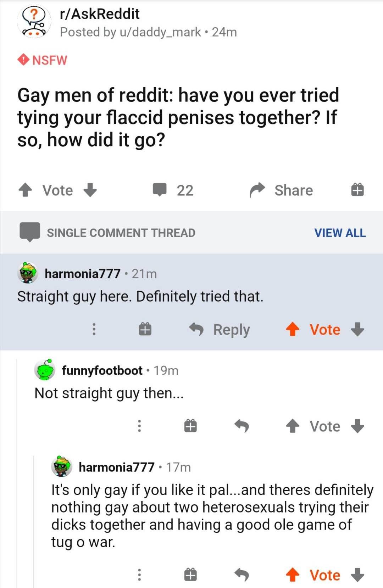Viewport: 383px width, 588px height.
Task: Open the three-dot overflow menu on harmonia777's comment
Action: 94,329
